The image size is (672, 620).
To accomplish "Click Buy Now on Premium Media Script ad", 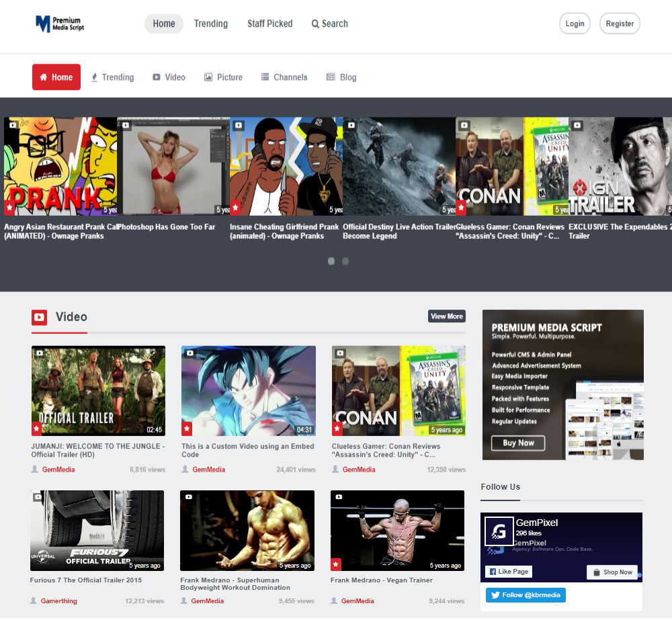I will [x=518, y=443].
